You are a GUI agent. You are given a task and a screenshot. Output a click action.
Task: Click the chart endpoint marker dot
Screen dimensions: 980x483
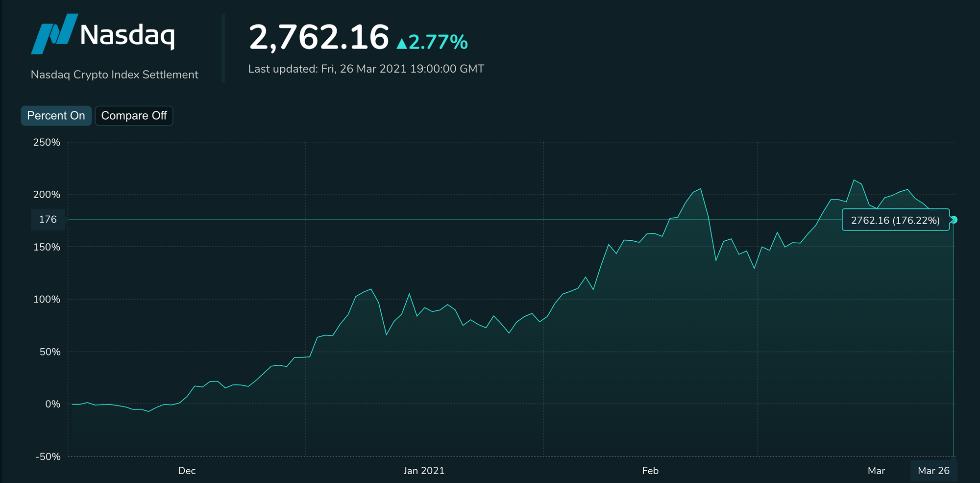coord(954,220)
